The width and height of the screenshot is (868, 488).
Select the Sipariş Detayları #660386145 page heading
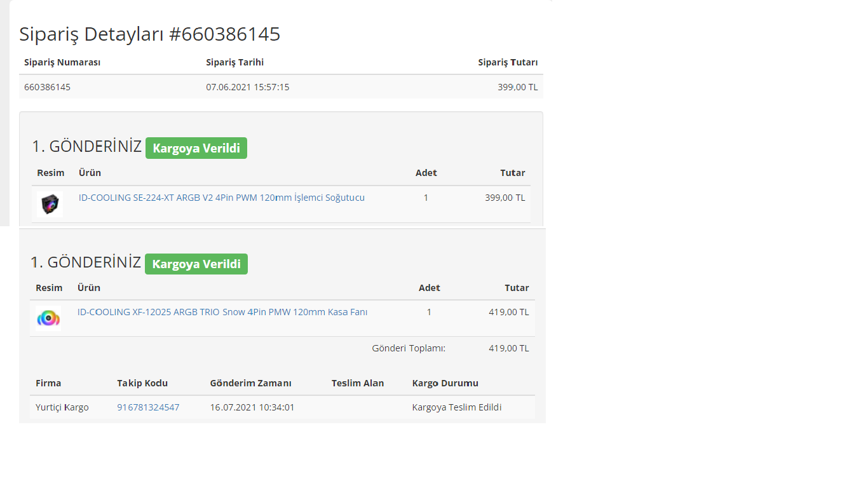click(x=150, y=34)
